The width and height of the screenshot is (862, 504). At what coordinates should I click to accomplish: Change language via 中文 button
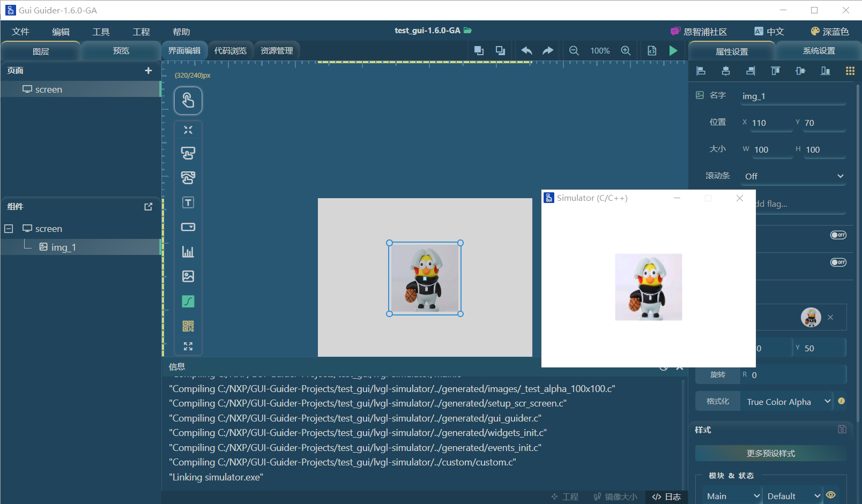coord(769,32)
